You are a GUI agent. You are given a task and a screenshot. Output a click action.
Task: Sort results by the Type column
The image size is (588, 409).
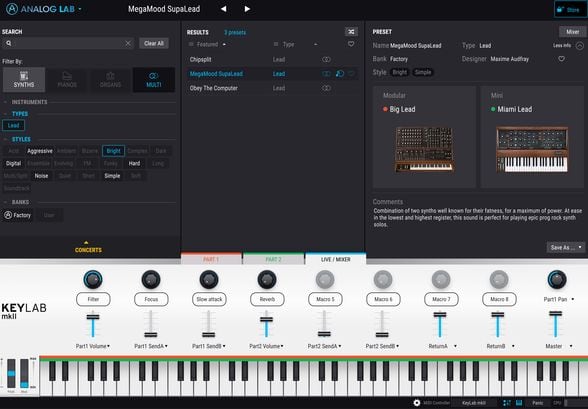[288, 44]
